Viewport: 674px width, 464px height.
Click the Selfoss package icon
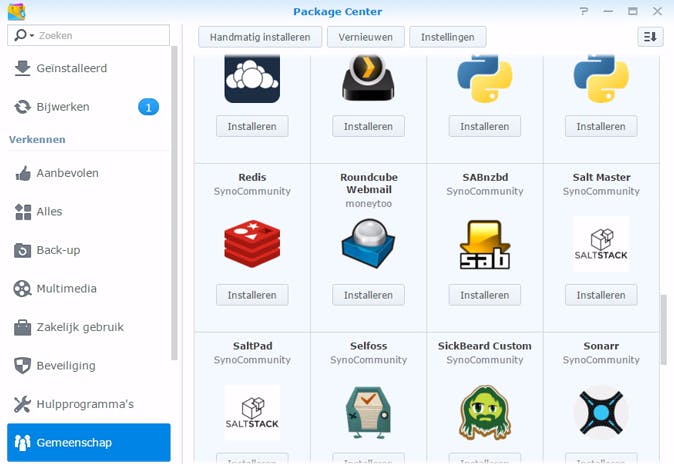click(368, 412)
